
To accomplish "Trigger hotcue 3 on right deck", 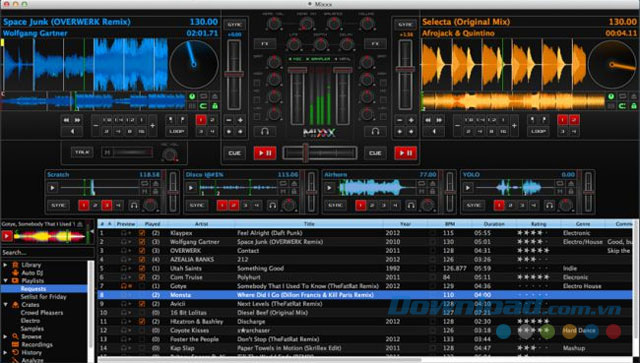I will (562, 131).
